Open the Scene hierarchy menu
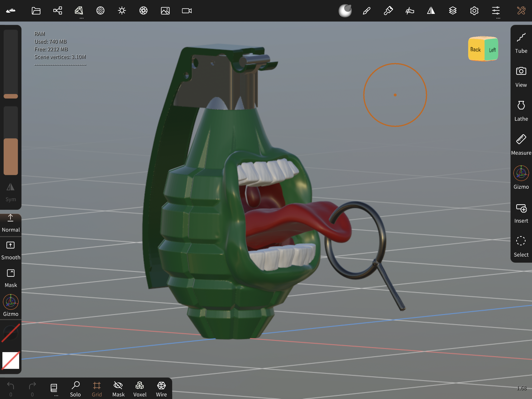The height and width of the screenshot is (399, 532). point(57,11)
